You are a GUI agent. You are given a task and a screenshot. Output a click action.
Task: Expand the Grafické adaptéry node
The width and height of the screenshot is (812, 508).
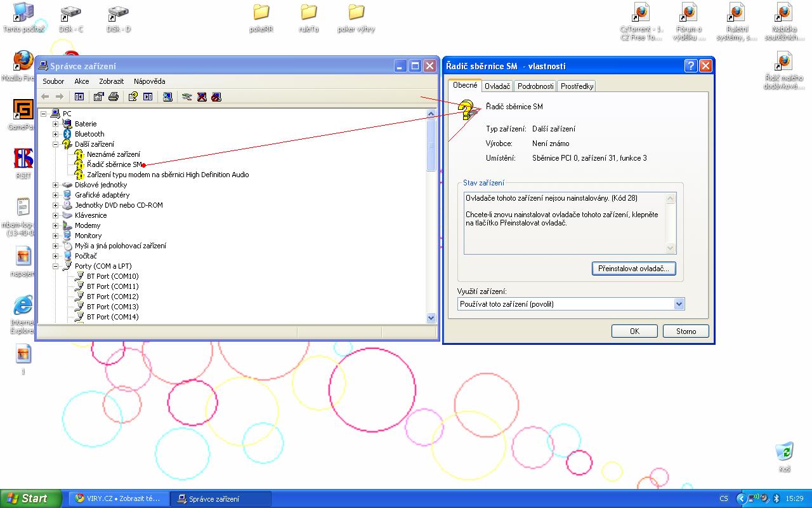click(55, 195)
